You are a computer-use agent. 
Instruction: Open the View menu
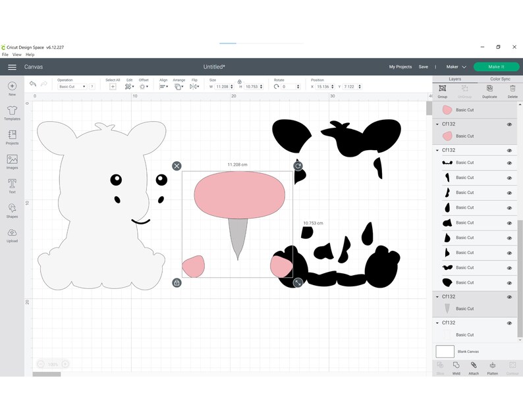pos(16,55)
